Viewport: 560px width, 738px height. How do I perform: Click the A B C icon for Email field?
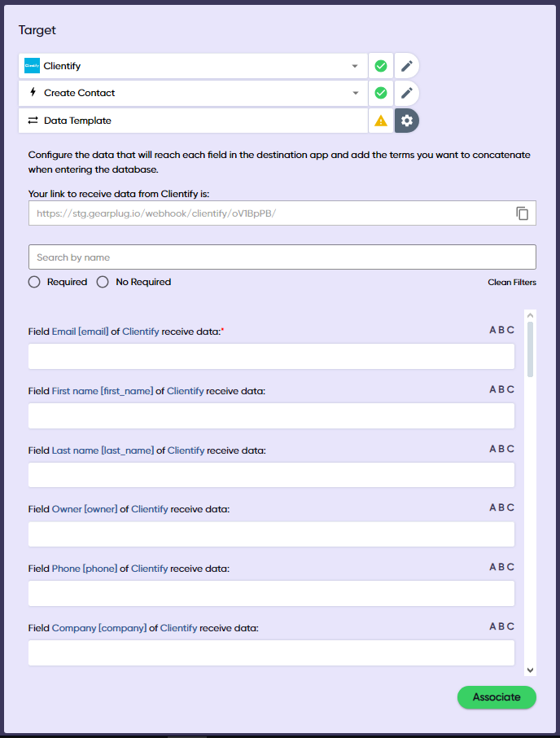point(501,330)
